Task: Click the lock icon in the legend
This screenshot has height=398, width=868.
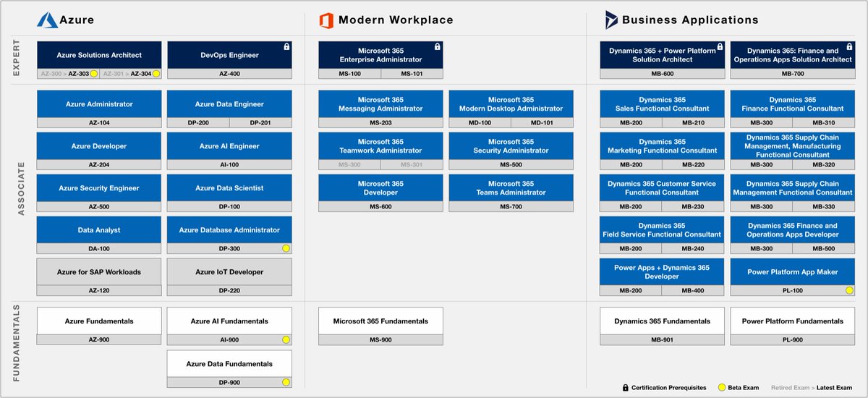Action: (x=625, y=388)
